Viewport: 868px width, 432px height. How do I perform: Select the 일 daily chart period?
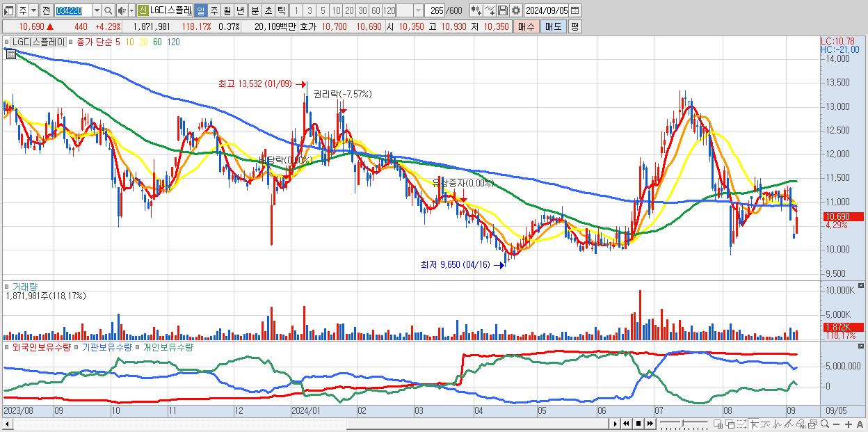pyautogui.click(x=200, y=10)
